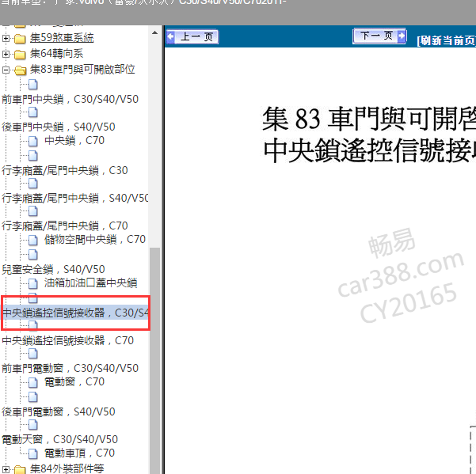
Task: Open 中央鎖遙控信號接收器，C70 page
Action: [x=67, y=340]
